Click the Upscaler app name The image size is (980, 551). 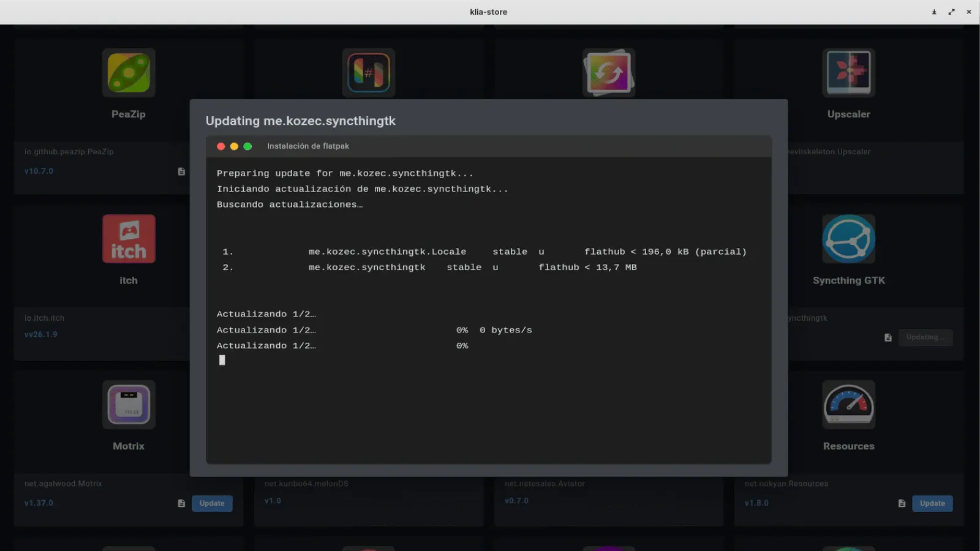(x=849, y=114)
